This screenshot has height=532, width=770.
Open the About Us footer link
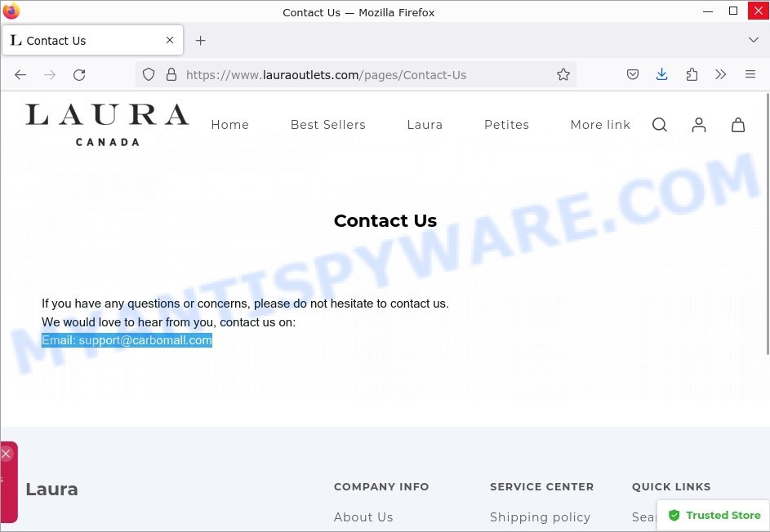coord(363,516)
